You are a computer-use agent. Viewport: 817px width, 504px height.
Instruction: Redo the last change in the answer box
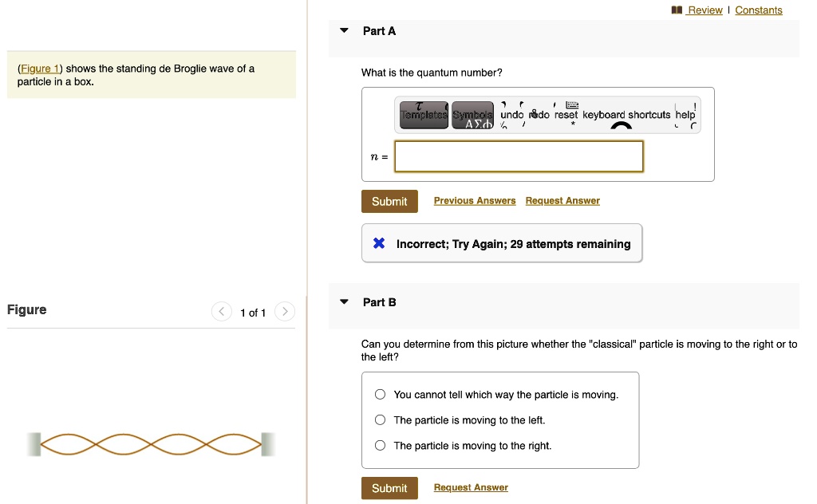pos(538,115)
